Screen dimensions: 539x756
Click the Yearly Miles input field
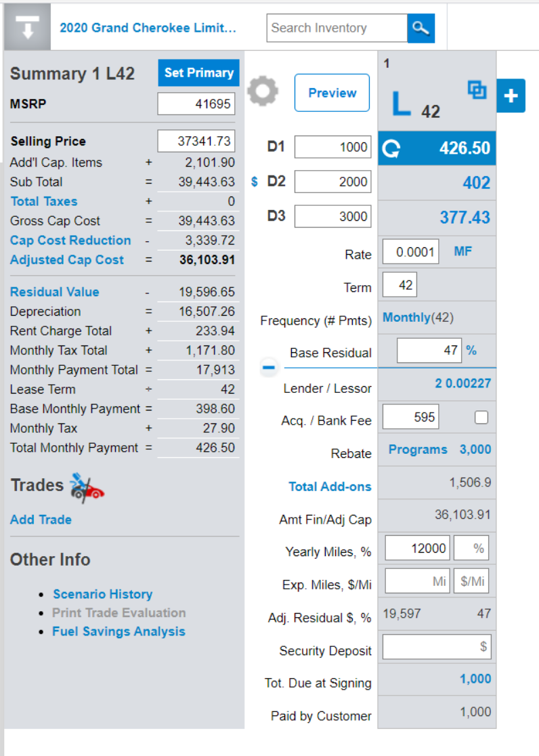pos(418,548)
